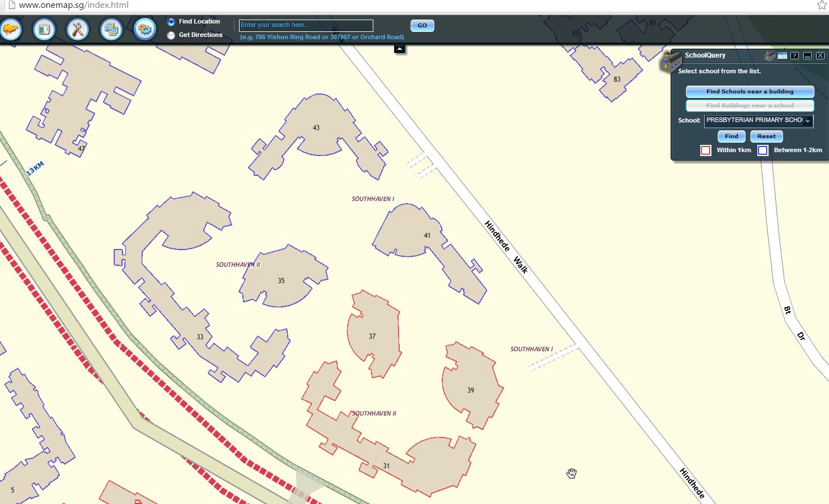
Task: Open SchoolQuery help question mark
Action: (794, 55)
